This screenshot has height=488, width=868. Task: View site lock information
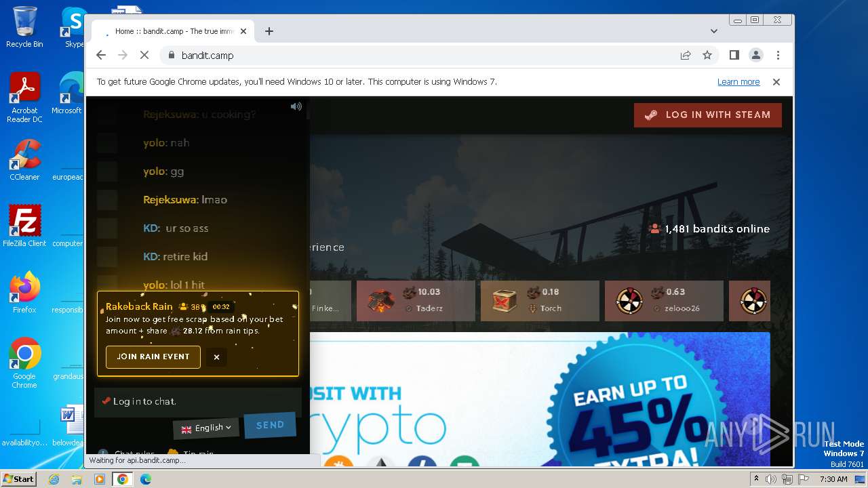pos(171,56)
